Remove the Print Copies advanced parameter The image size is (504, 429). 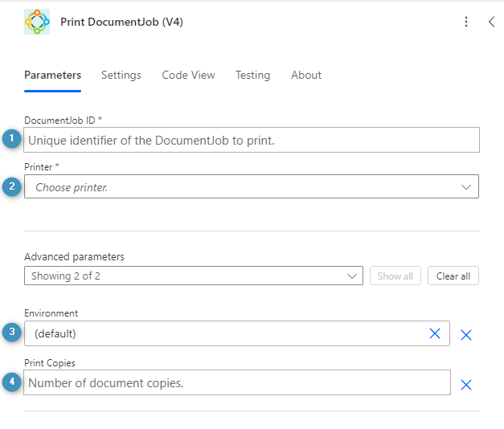point(465,384)
